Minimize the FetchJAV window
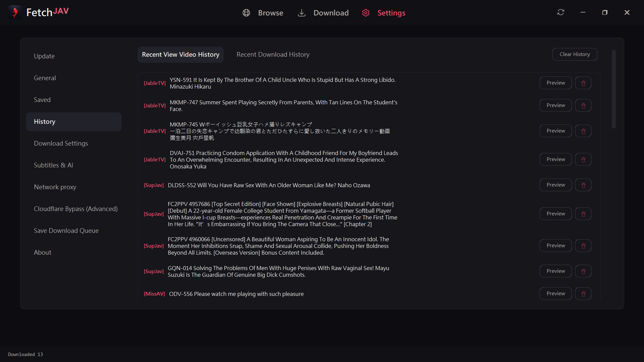 [583, 12]
